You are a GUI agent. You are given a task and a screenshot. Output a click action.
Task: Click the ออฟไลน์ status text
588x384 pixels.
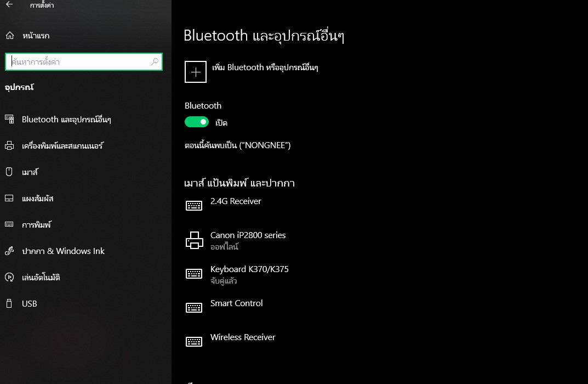[x=224, y=247]
